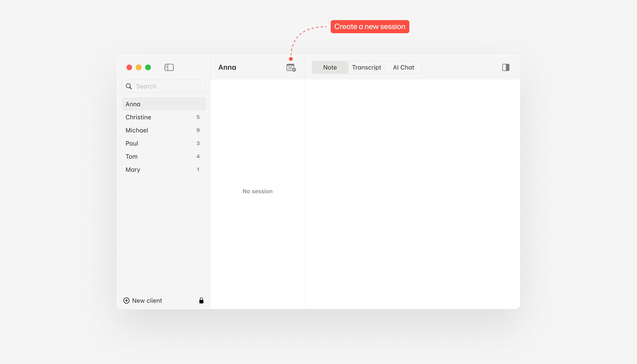Toggle the left sidebar icon
This screenshot has width=637, height=364.
[x=169, y=67]
